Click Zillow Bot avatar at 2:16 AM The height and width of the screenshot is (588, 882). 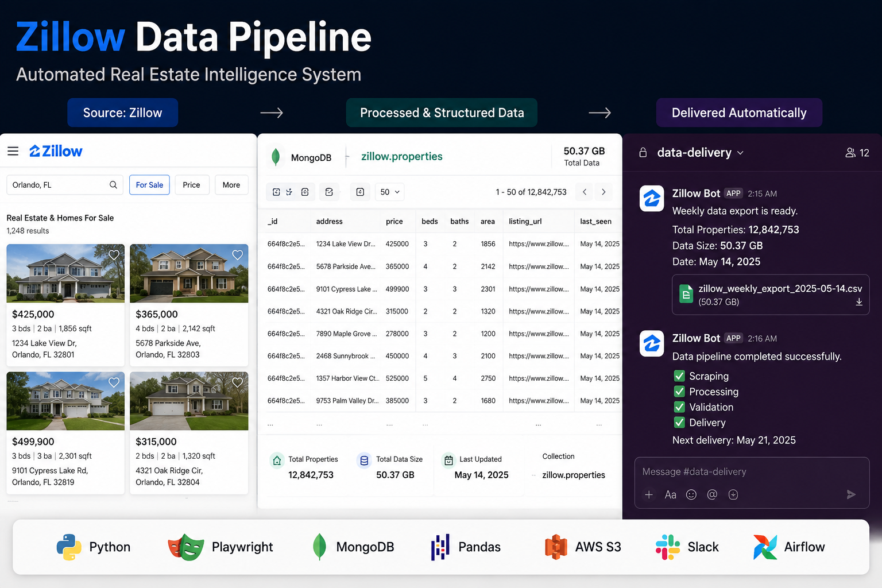[x=652, y=343]
